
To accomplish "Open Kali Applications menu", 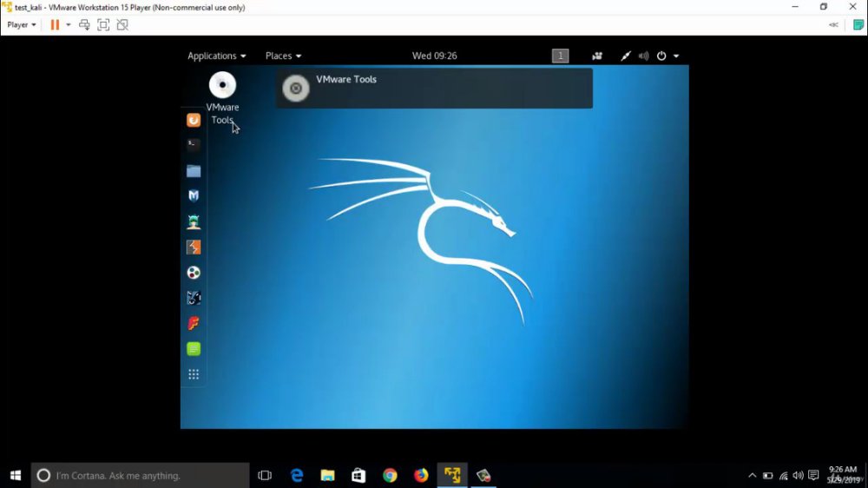I will [x=216, y=56].
